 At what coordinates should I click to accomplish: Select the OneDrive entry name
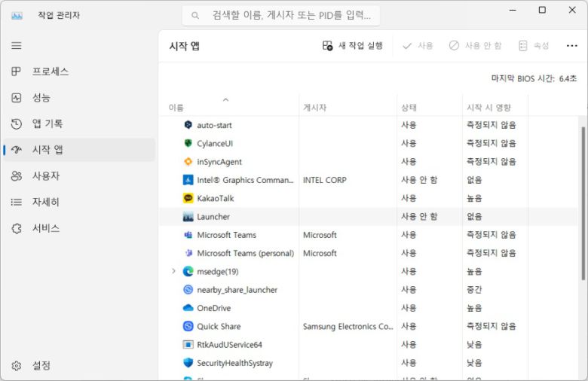[x=214, y=308]
